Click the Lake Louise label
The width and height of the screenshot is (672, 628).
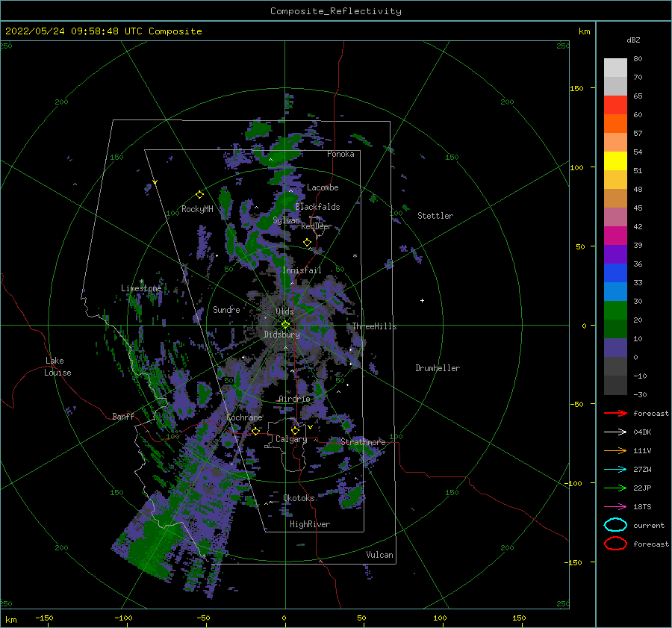click(x=57, y=367)
